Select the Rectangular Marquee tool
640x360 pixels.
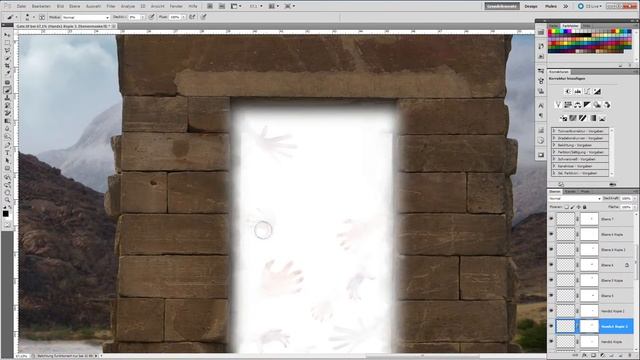(x=7, y=42)
